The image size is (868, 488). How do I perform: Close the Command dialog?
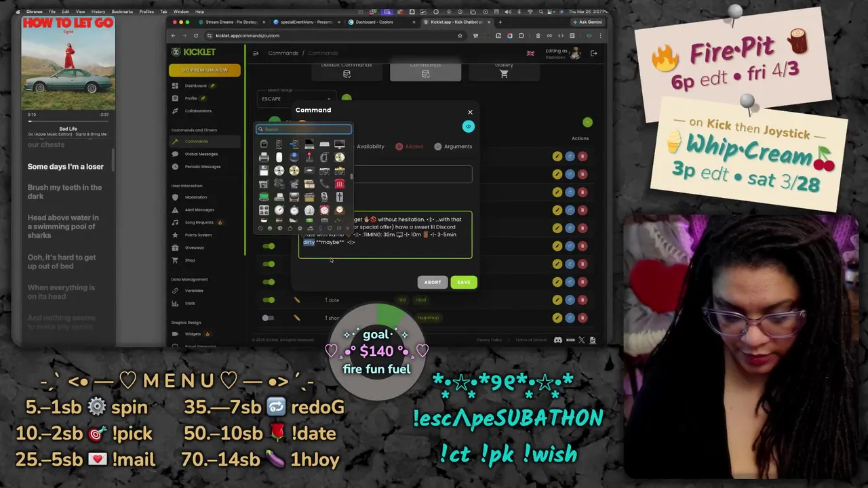pyautogui.click(x=470, y=112)
